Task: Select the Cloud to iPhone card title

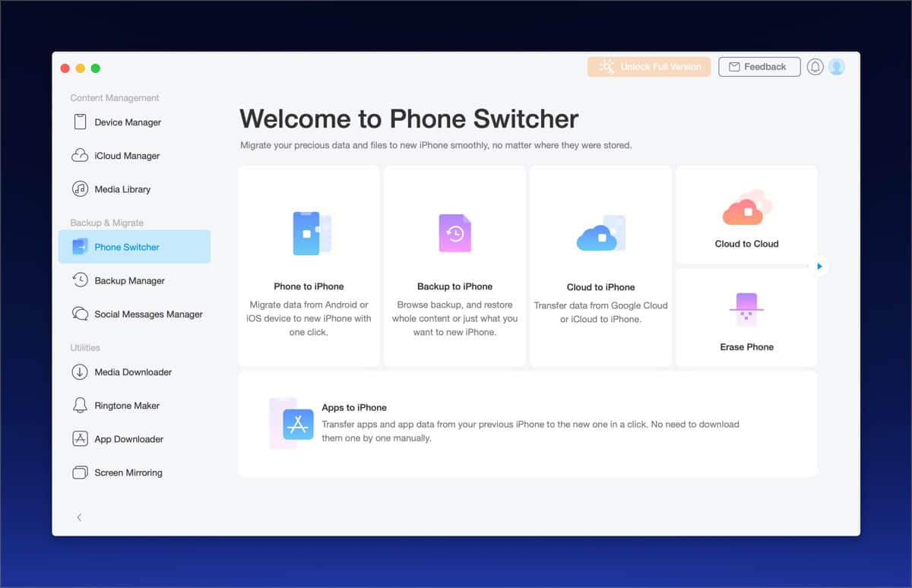Action: pyautogui.click(x=600, y=287)
